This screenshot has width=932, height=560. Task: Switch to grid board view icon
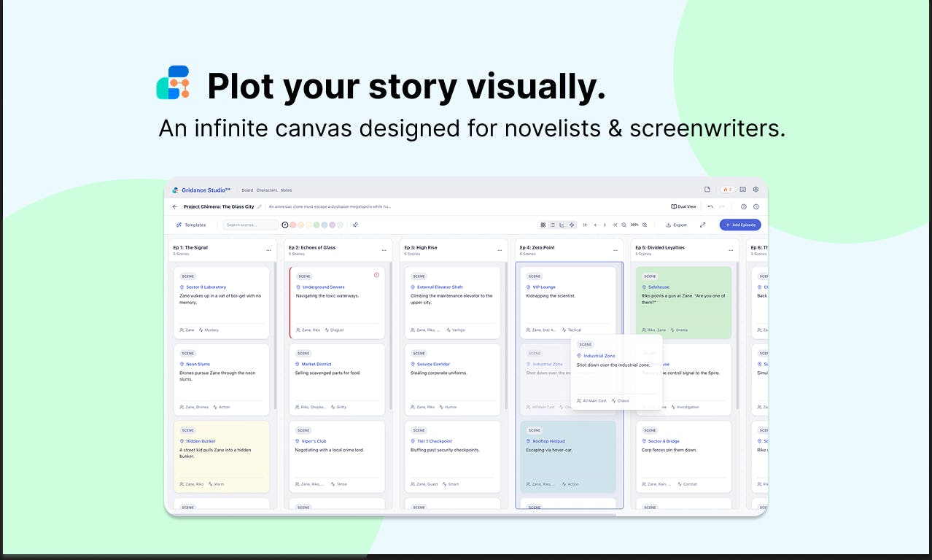click(543, 225)
